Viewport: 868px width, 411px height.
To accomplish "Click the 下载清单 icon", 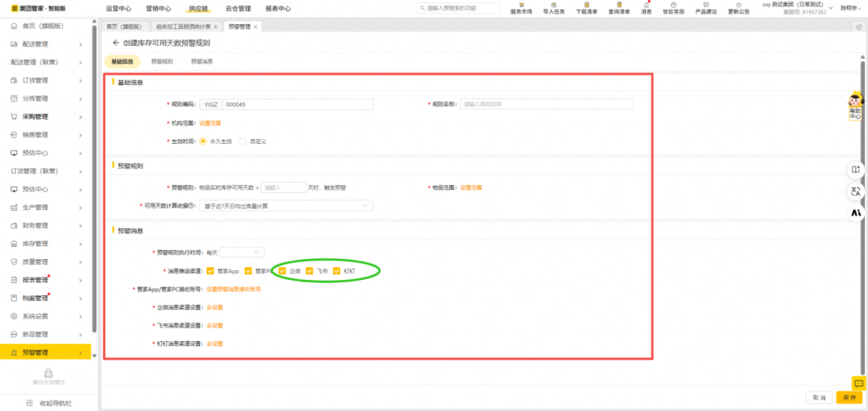I will pyautogui.click(x=588, y=4).
